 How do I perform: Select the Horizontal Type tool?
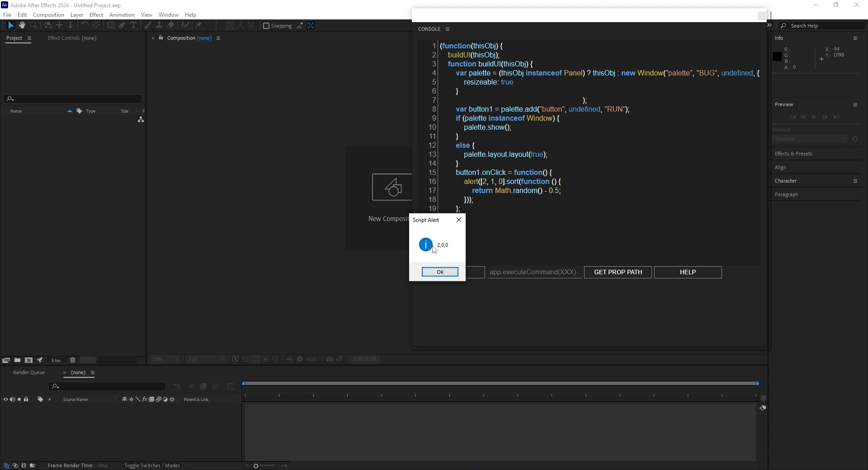click(133, 26)
